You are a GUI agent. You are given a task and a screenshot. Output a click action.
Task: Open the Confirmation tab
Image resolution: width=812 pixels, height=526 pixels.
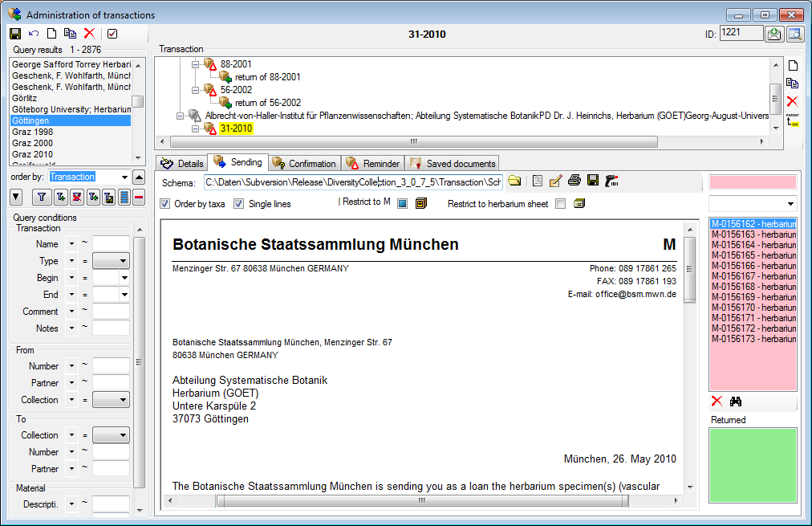pyautogui.click(x=305, y=164)
